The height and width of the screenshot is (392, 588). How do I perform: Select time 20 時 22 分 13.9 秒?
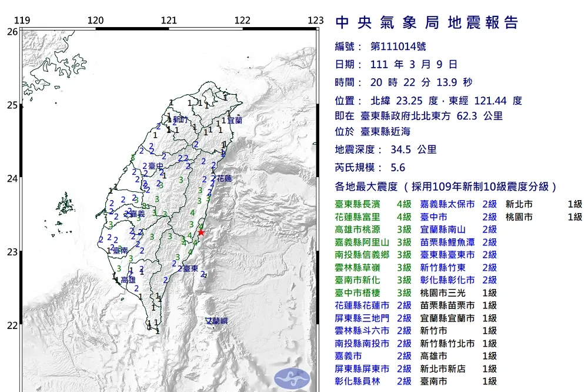point(421,82)
